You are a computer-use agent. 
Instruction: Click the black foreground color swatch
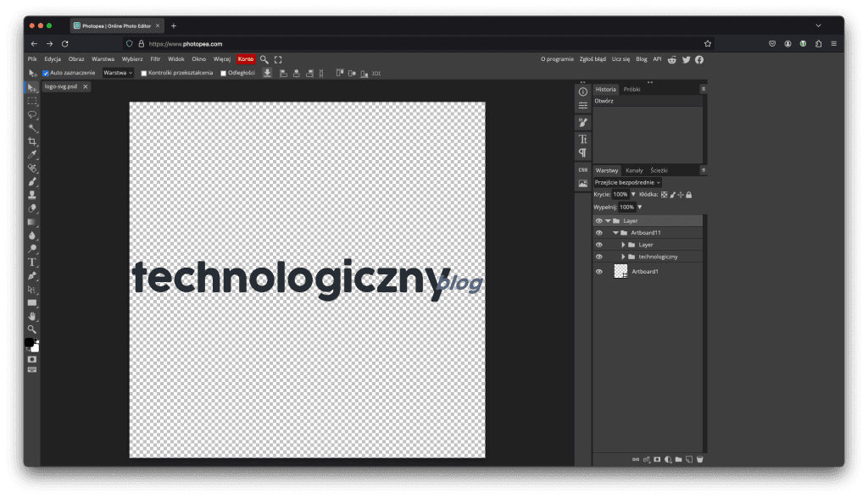pos(30,342)
